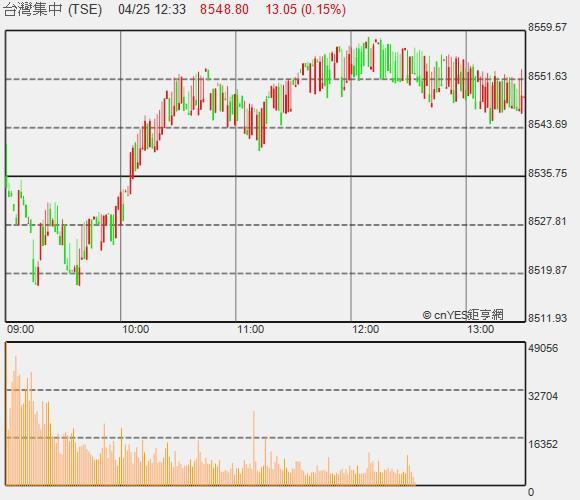Click the 49056 volume axis label
Image resolution: width=580 pixels, height=500 pixels.
[543, 348]
